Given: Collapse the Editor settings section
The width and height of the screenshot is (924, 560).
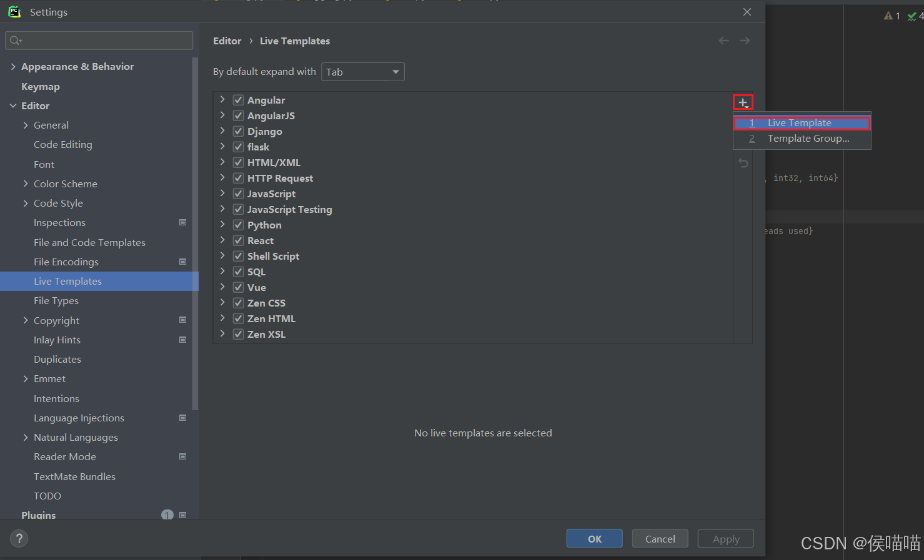Looking at the screenshot, I should coord(13,106).
